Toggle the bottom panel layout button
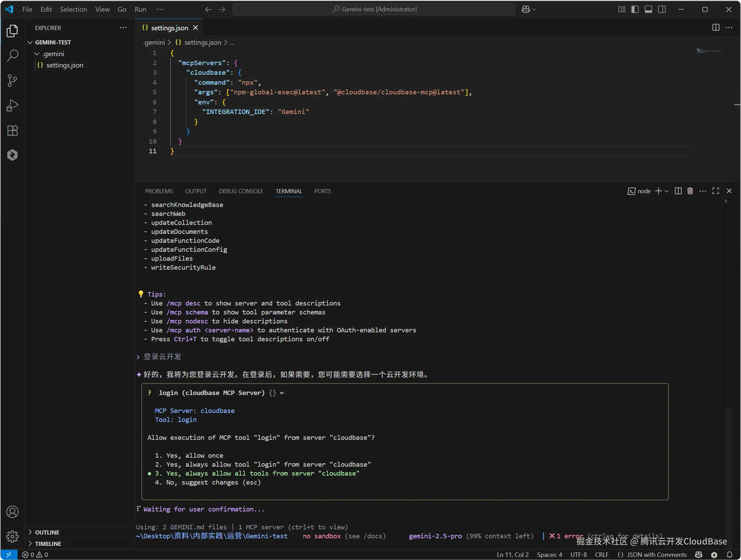Viewport: 741px width, 560px height. (x=648, y=9)
